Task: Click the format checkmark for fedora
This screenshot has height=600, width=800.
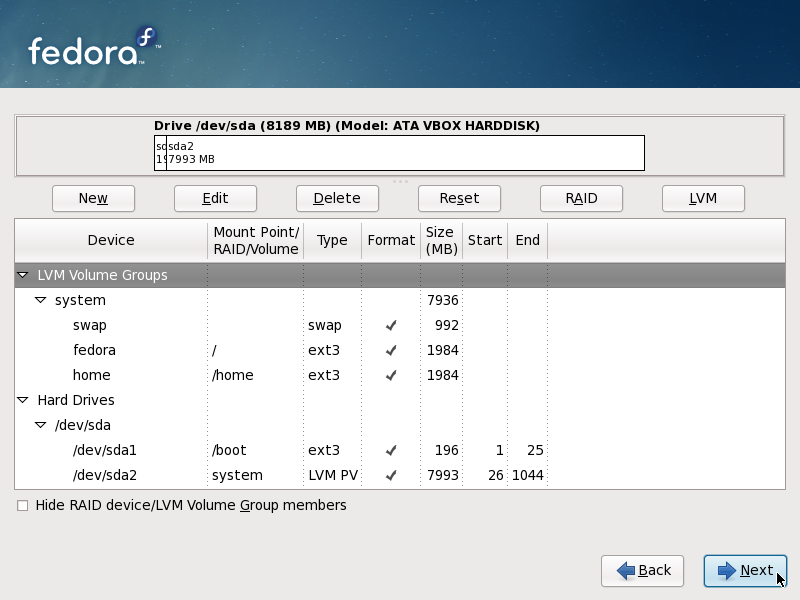Action: click(391, 350)
